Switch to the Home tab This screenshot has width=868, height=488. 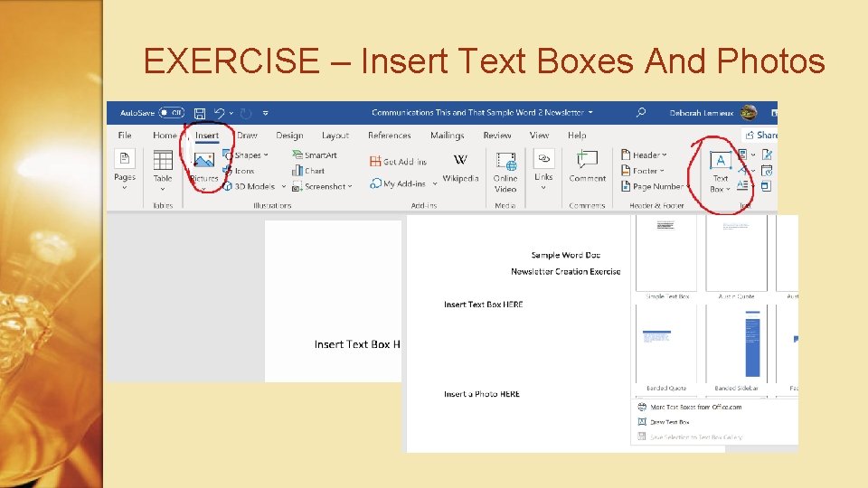click(165, 135)
